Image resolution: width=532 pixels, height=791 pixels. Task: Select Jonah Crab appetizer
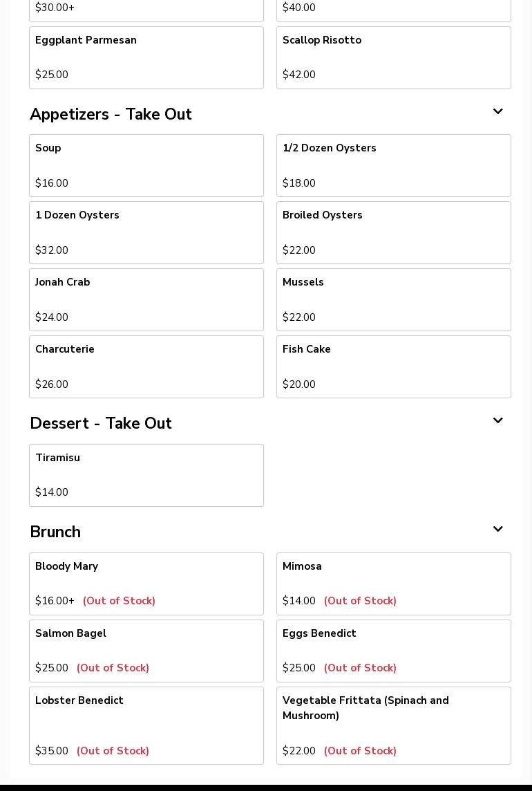click(x=146, y=300)
